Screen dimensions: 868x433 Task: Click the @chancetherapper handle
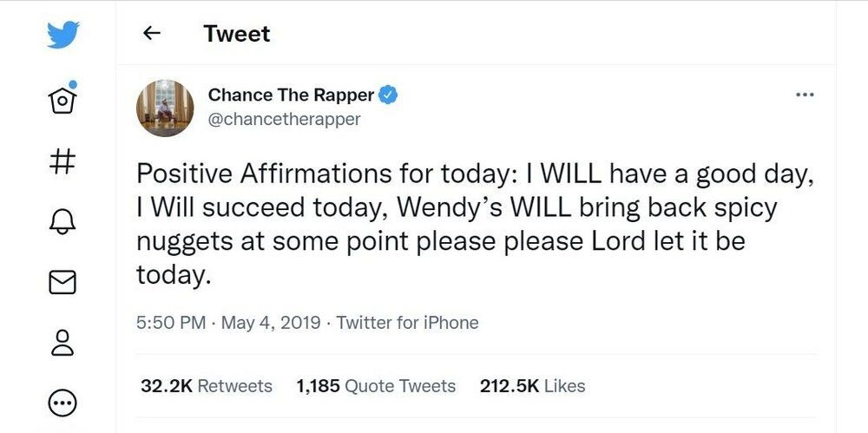[x=285, y=120]
